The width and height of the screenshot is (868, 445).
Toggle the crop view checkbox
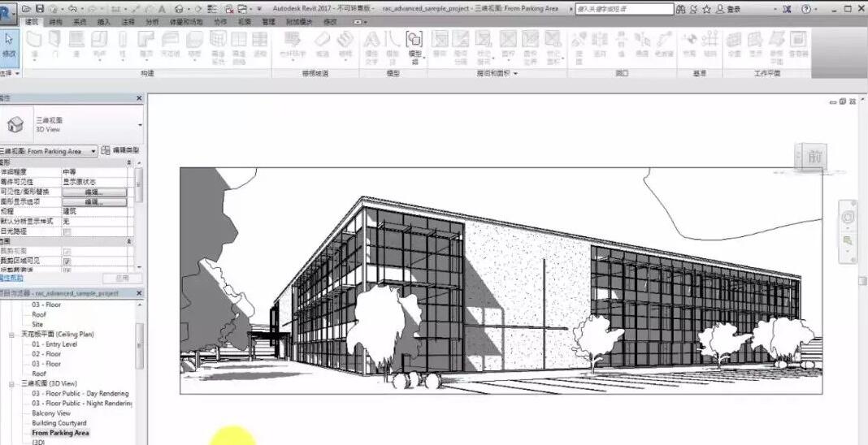[67, 251]
